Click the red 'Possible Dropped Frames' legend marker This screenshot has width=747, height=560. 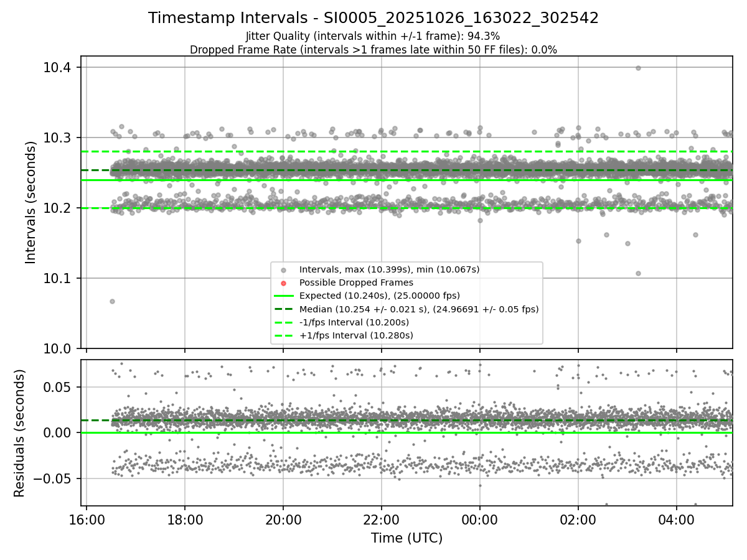click(x=284, y=283)
